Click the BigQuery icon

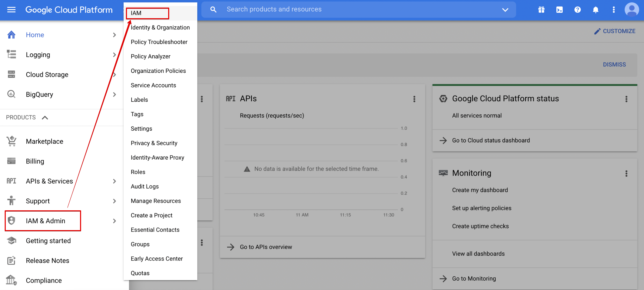11,94
